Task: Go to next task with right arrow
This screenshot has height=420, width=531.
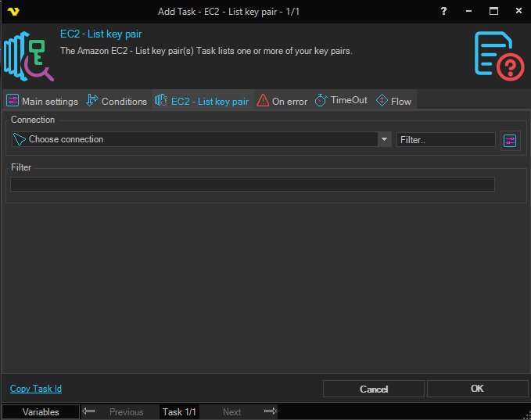Action: tap(271, 411)
